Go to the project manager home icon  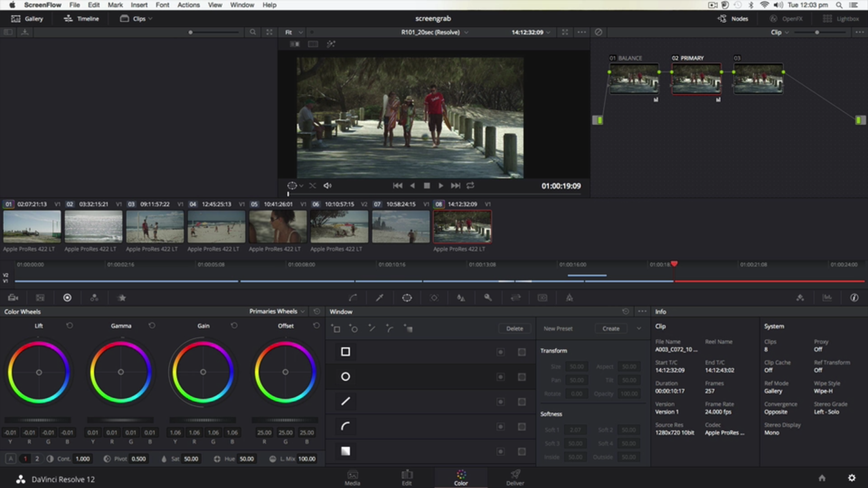822,478
